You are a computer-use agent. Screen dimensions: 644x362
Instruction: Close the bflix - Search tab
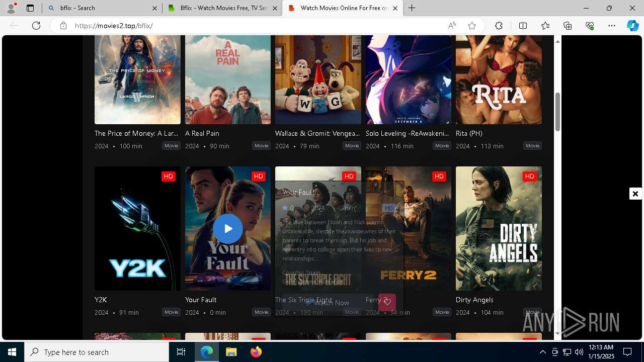click(154, 8)
